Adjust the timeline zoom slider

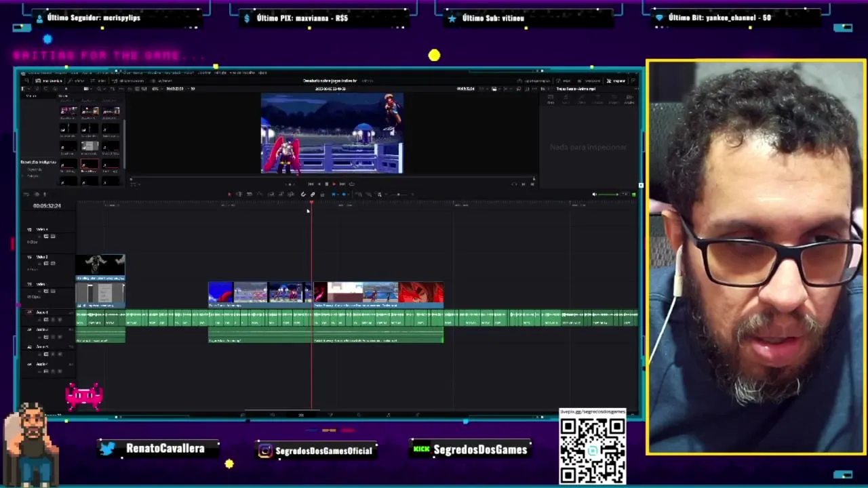pyautogui.click(x=398, y=194)
